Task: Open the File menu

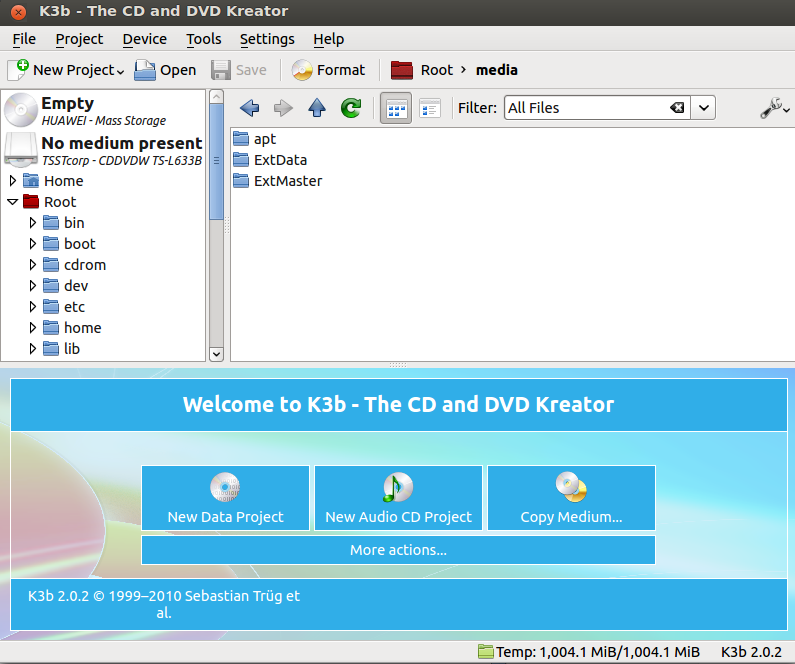Action: [x=24, y=39]
